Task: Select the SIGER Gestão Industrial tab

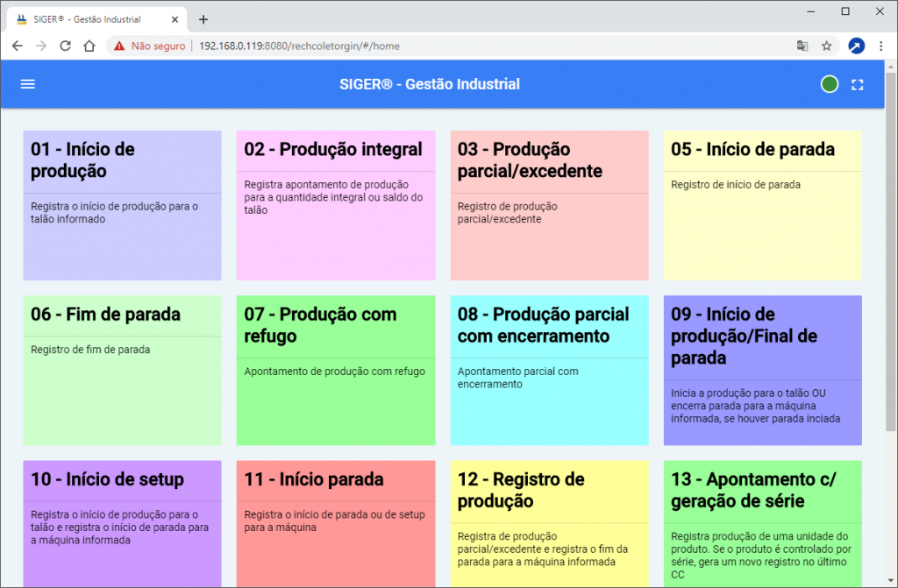Action: (97, 19)
